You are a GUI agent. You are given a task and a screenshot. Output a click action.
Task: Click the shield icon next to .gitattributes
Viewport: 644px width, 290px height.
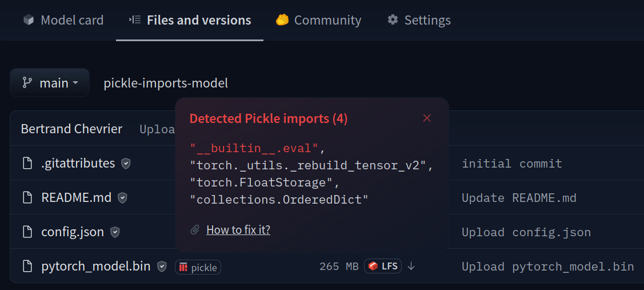tap(126, 164)
